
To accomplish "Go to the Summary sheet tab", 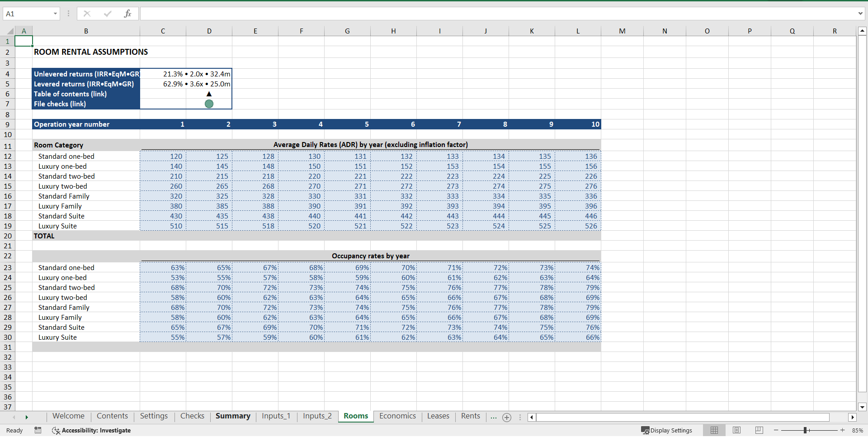I will [x=233, y=416].
